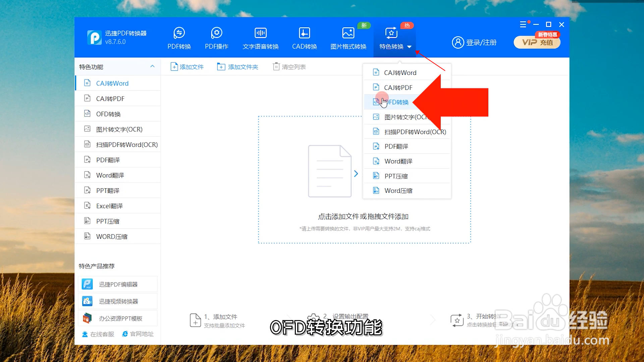Viewport: 644px width, 362px height.
Task: Click the PDF转换 toolbar icon
Action: [x=179, y=33]
